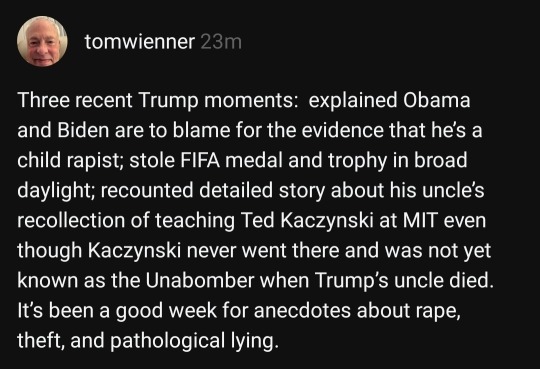Click the name 'Ted Kaczynski' in the text

pyautogui.click(x=307, y=220)
